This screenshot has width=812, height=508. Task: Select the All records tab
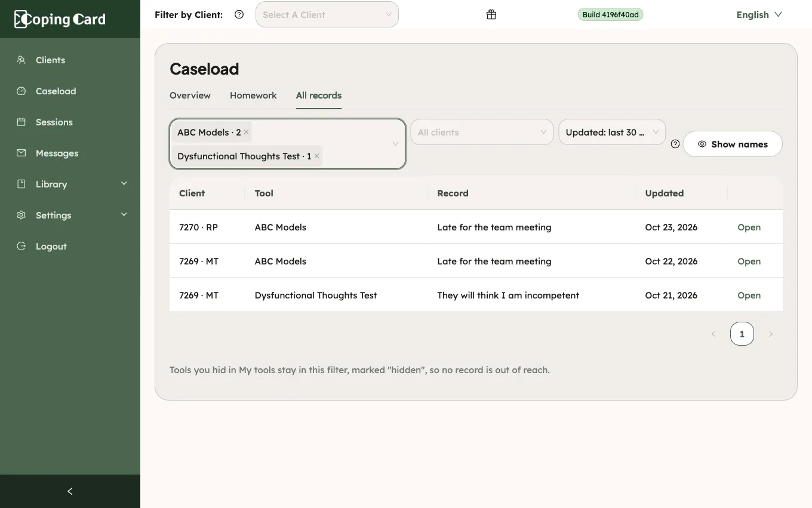click(319, 96)
